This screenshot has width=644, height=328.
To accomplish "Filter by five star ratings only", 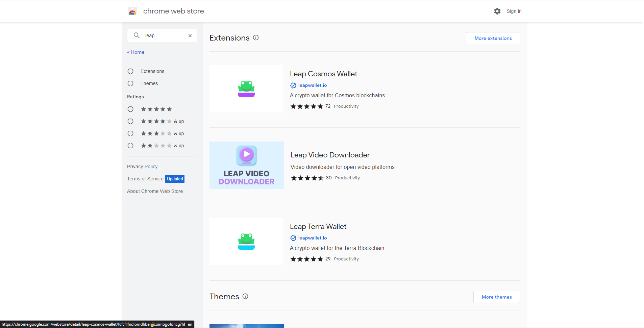I will (x=130, y=109).
